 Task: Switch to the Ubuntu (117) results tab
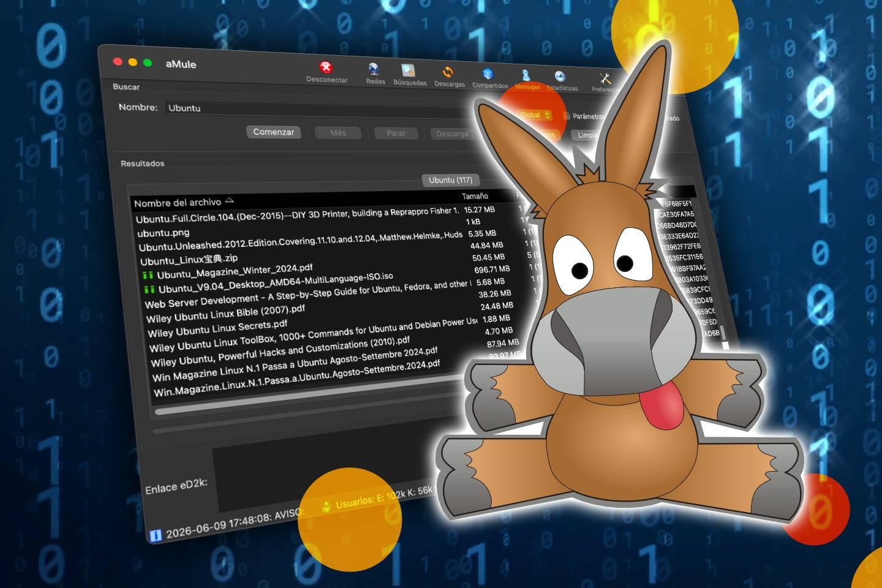tap(450, 180)
